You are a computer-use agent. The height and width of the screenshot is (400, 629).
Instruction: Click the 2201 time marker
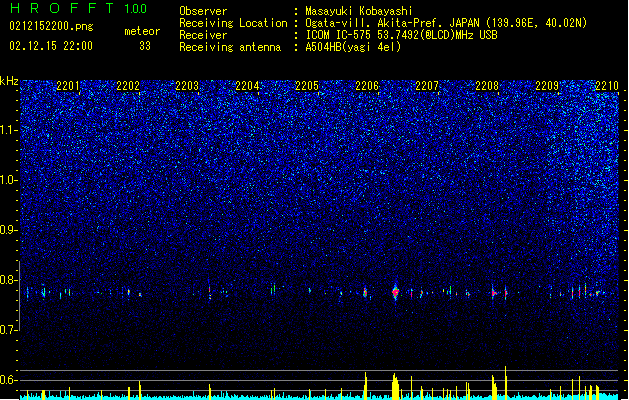click(68, 86)
